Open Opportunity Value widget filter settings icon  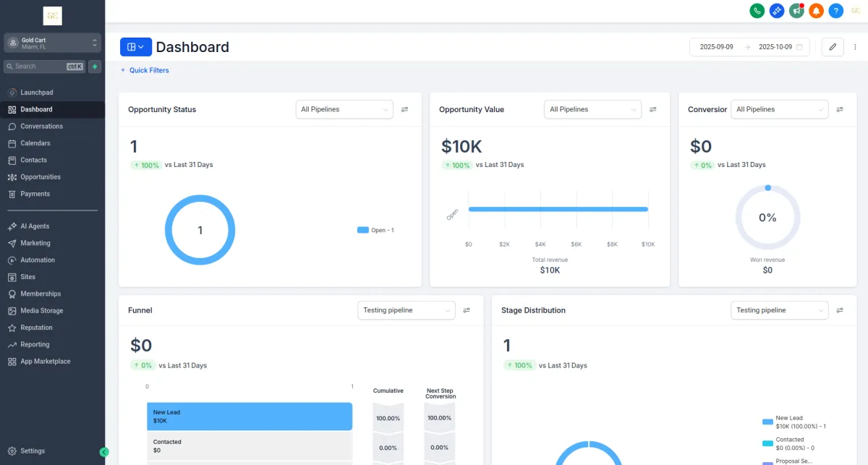pos(653,109)
